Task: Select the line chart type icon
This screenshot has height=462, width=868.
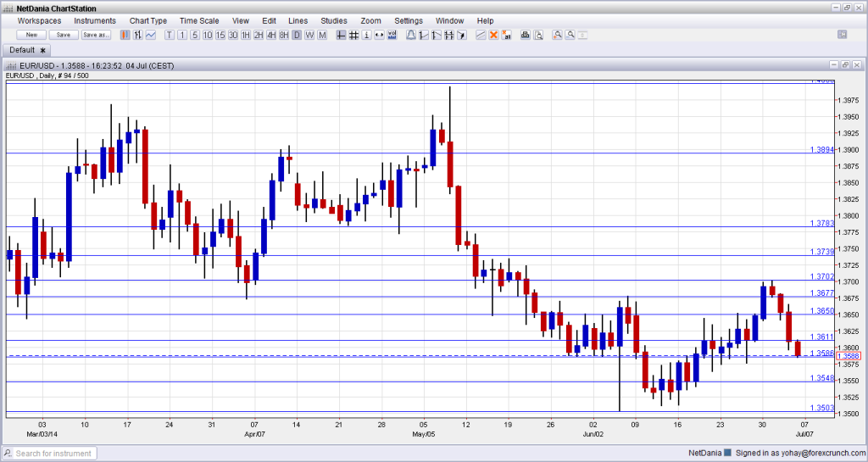Action: click(x=151, y=35)
